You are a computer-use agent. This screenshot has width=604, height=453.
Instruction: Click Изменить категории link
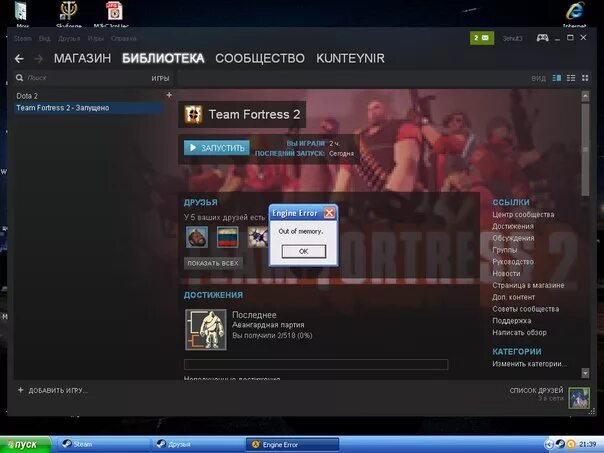(529, 364)
